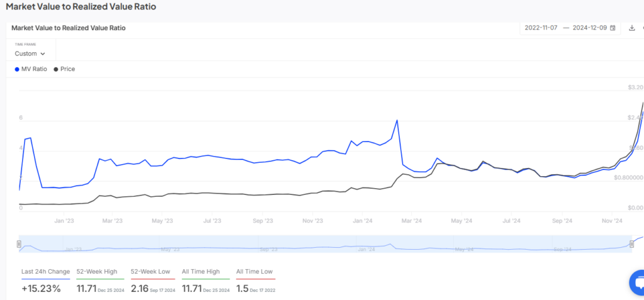This screenshot has height=300, width=644.
Task: Toggle Price series visibility
Action: point(67,69)
